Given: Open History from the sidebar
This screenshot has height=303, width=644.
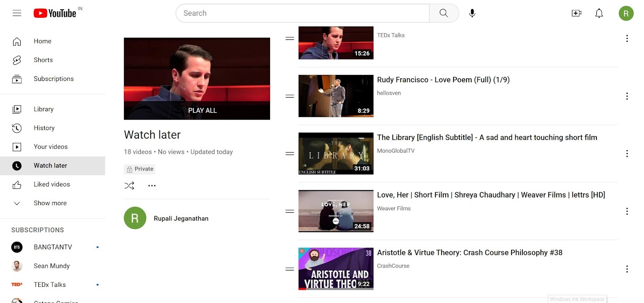Looking at the screenshot, I should click(52, 128).
